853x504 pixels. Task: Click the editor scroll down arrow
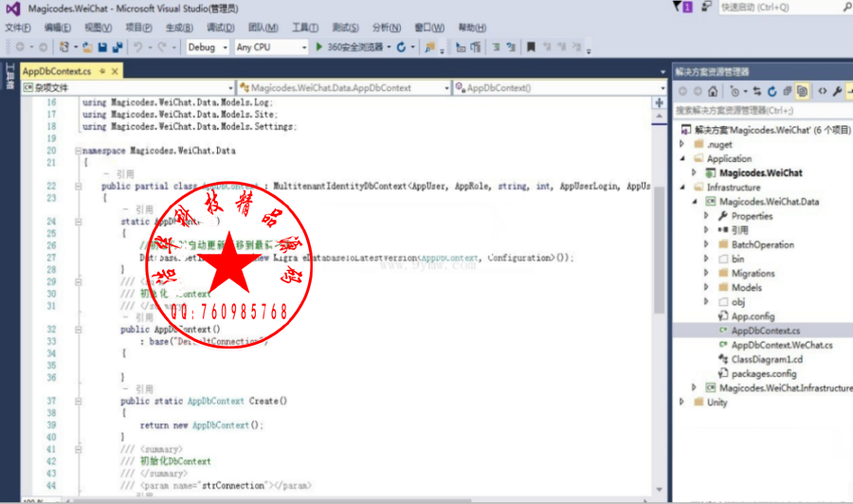pyautogui.click(x=660, y=490)
